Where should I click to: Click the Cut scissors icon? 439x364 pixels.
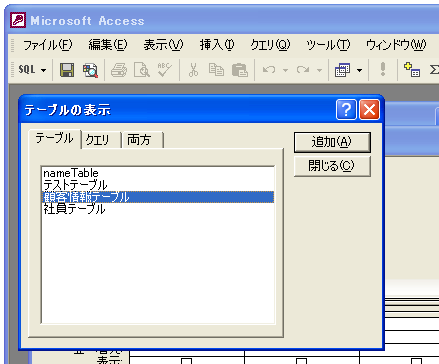point(193,70)
